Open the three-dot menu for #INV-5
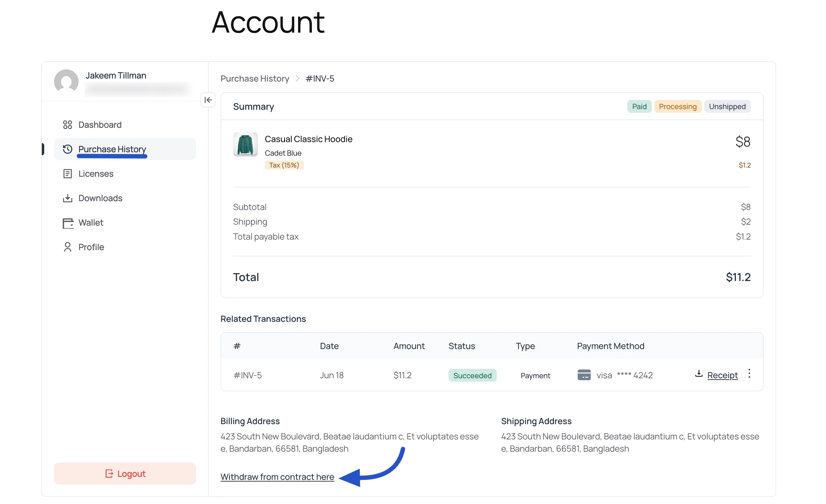 (x=749, y=373)
